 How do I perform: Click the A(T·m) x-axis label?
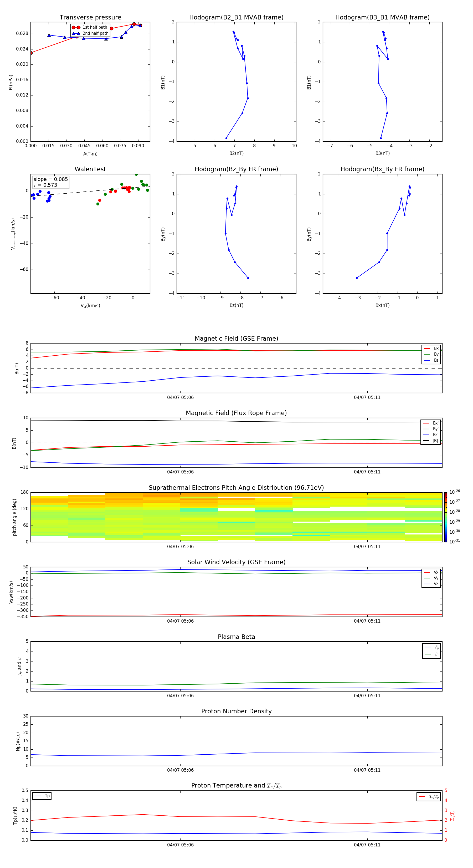[90, 154]
